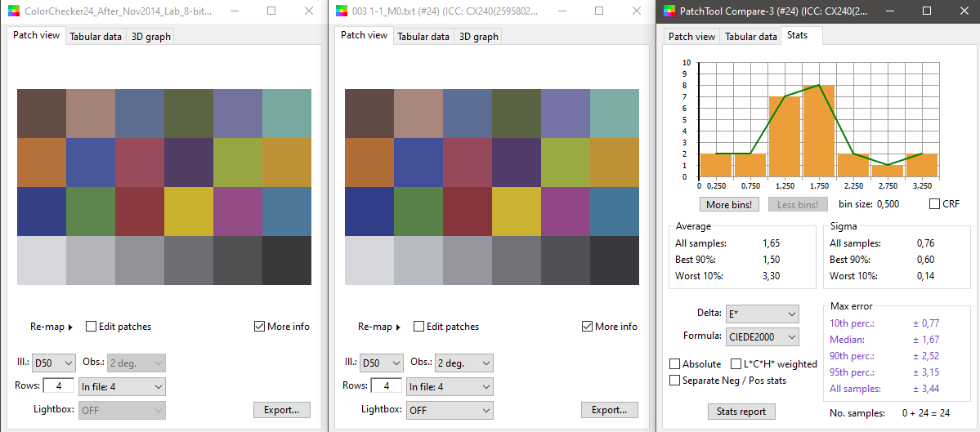This screenshot has height=432, width=980.
Task: Open the Lightbox dropdown in middle window
Action: tap(450, 410)
